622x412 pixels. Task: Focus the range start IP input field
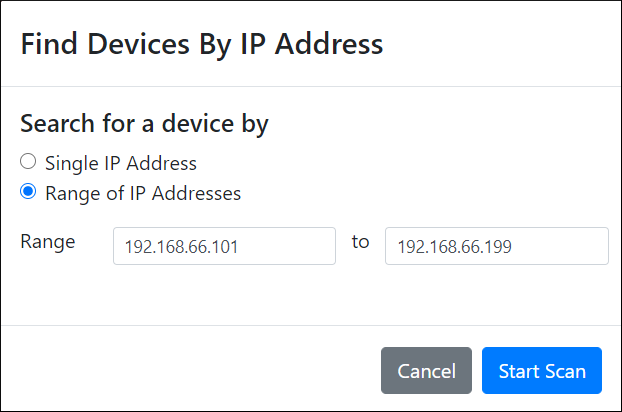click(224, 246)
